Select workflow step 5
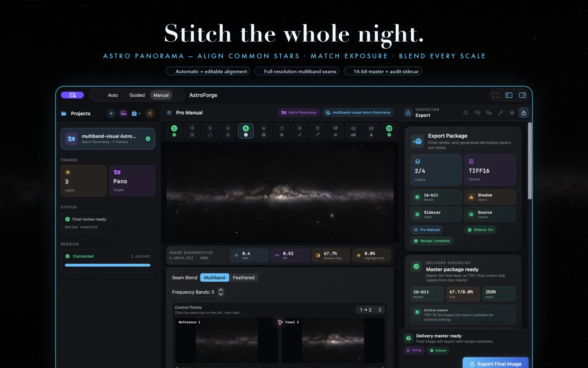The width and height of the screenshot is (588, 368). [x=246, y=131]
